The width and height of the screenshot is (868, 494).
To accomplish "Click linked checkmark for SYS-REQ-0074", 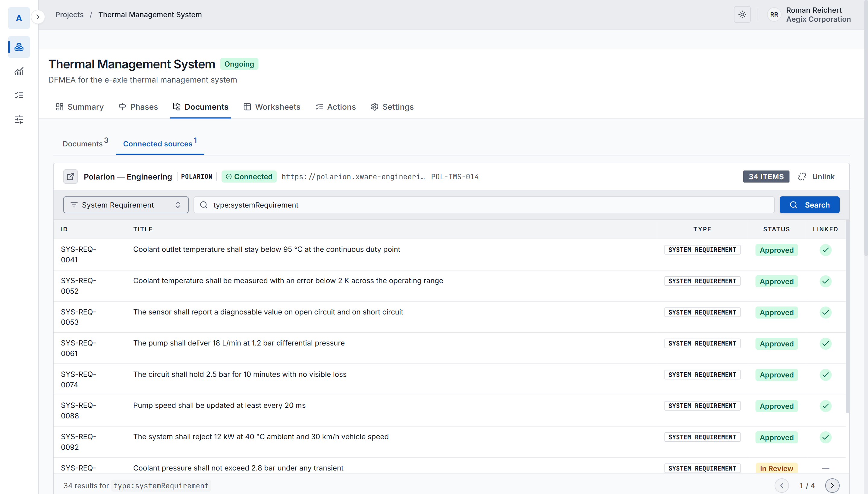I will click(825, 375).
